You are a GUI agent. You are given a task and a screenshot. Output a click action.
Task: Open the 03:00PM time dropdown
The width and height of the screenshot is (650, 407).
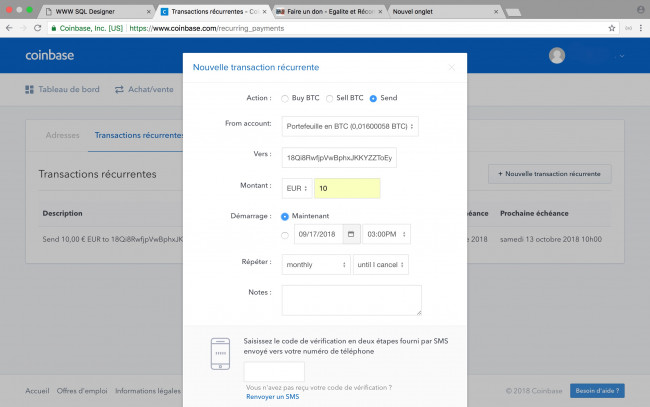[386, 234]
